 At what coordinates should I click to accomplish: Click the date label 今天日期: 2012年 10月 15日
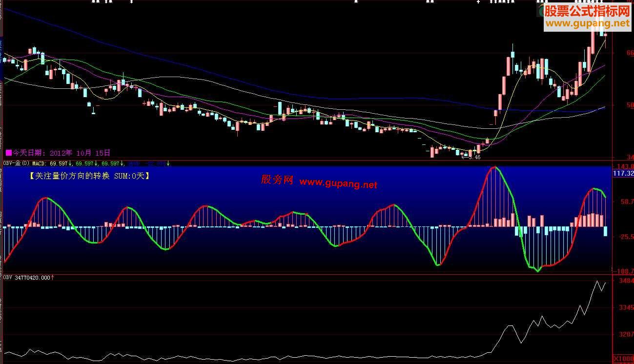(x=61, y=153)
